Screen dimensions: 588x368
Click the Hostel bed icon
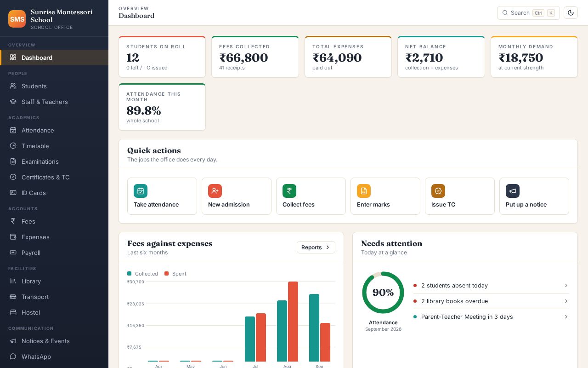click(x=13, y=312)
